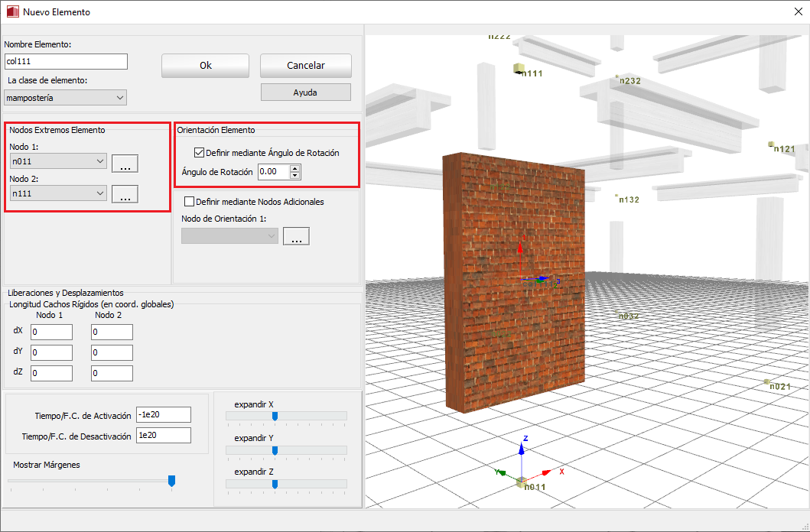Viewport: 810px width, 532px height.
Task: Expand the element class dropdown showing mampostería
Action: (x=65, y=98)
